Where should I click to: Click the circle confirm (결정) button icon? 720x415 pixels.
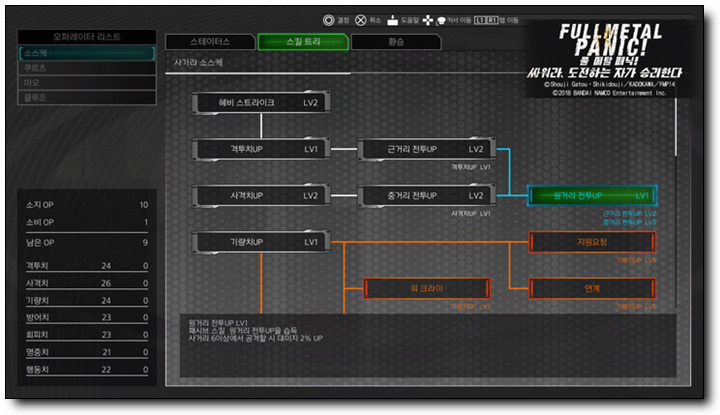click(328, 20)
